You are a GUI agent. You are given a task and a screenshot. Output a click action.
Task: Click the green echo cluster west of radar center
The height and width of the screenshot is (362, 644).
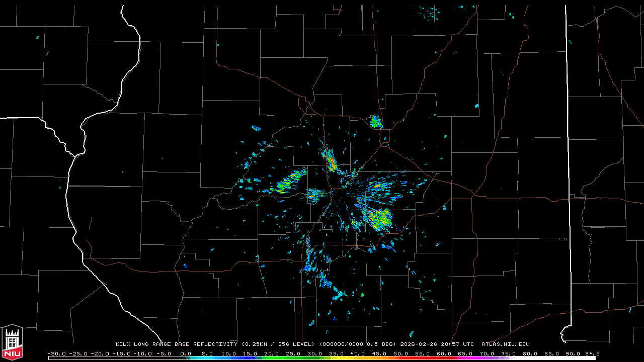tap(288, 182)
